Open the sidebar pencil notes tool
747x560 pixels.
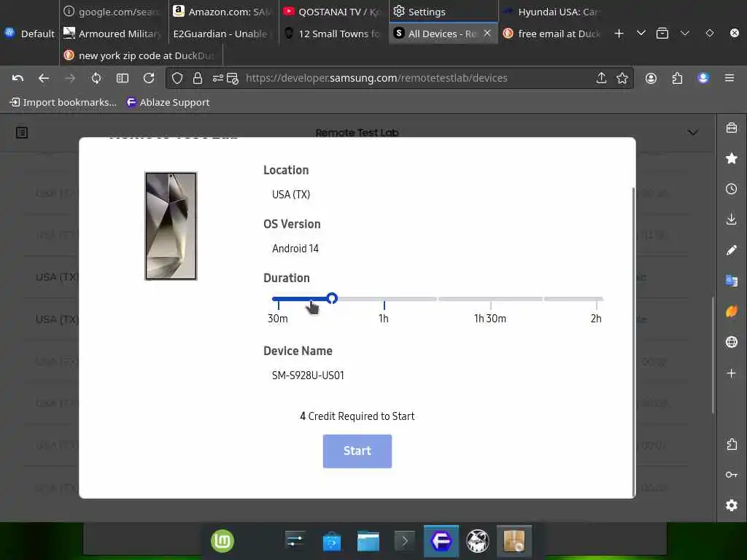click(x=732, y=250)
